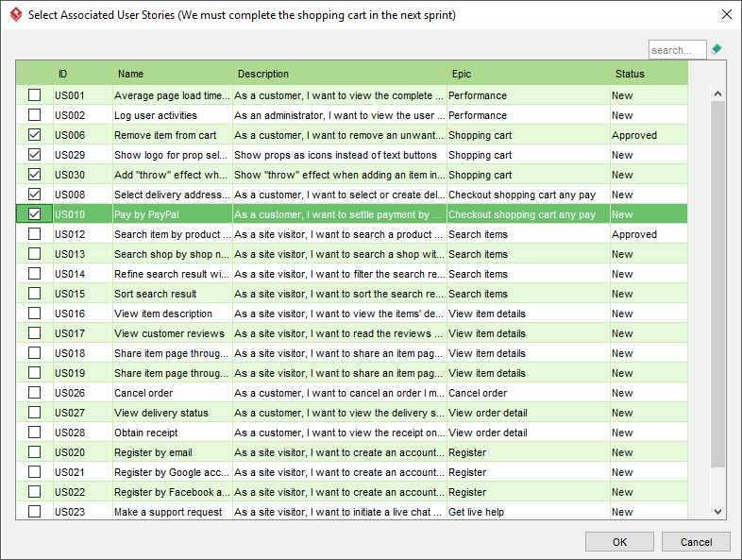The width and height of the screenshot is (742, 560).
Task: Tick the US012 Search item by product checkbox
Action: [x=34, y=234]
